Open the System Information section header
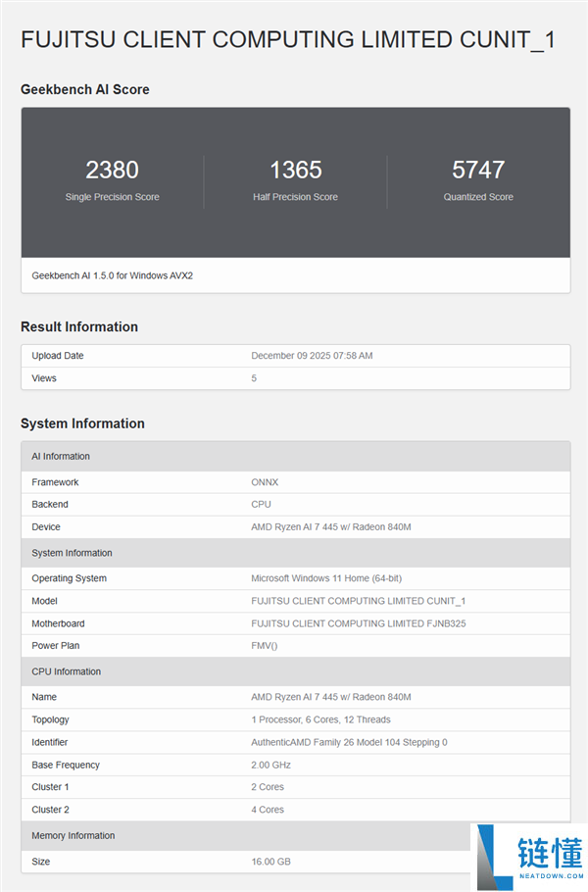Image resolution: width=588 pixels, height=892 pixels. tap(69, 553)
